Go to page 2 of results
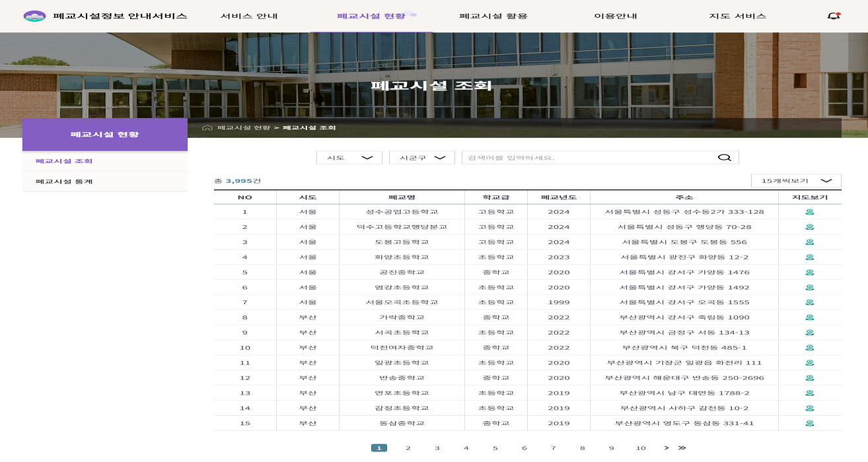This screenshot has width=868, height=462. point(408,447)
